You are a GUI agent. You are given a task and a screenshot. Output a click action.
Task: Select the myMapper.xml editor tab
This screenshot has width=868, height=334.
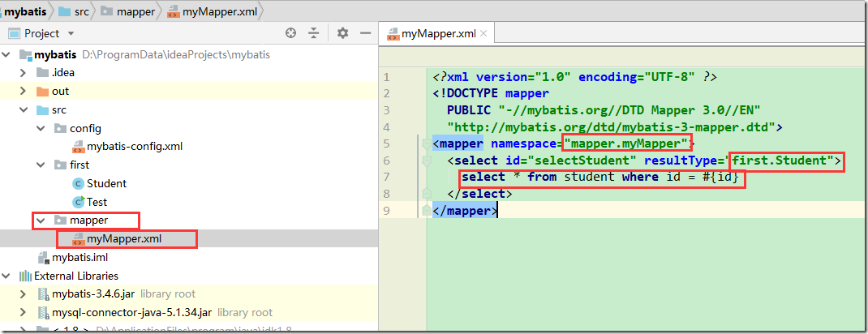click(437, 33)
